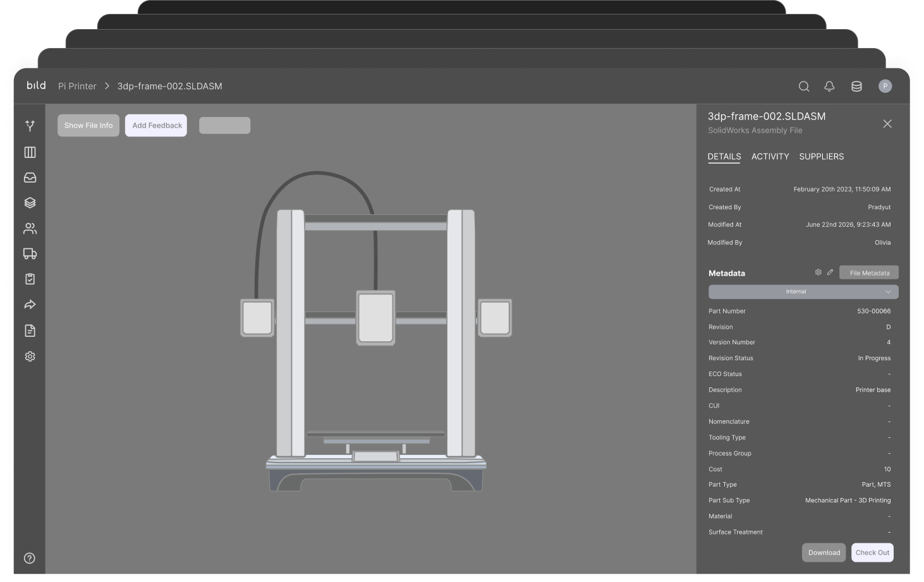Click Created By value Pradyut
The height and width of the screenshot is (582, 924).
[x=879, y=207]
